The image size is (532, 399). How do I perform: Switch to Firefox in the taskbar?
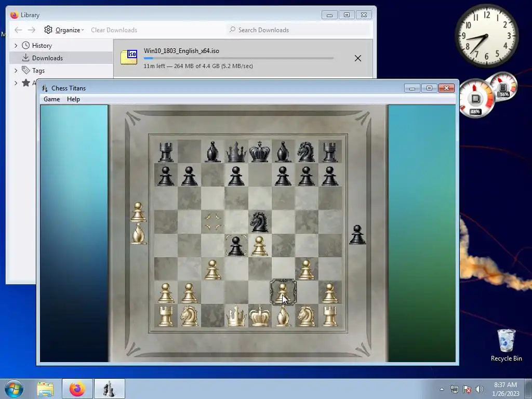click(x=77, y=389)
